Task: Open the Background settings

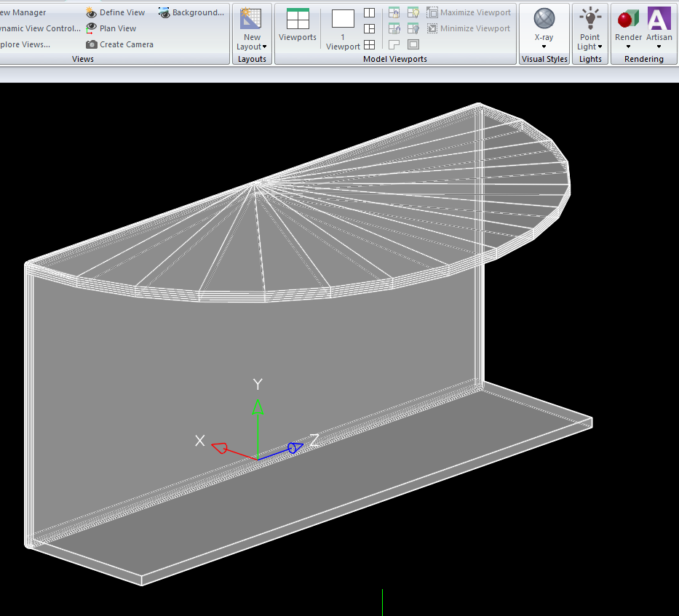Action: point(191,12)
